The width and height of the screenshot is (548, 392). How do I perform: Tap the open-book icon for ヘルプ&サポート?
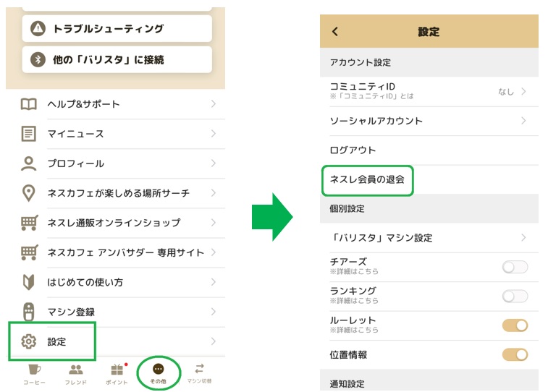coord(29,104)
